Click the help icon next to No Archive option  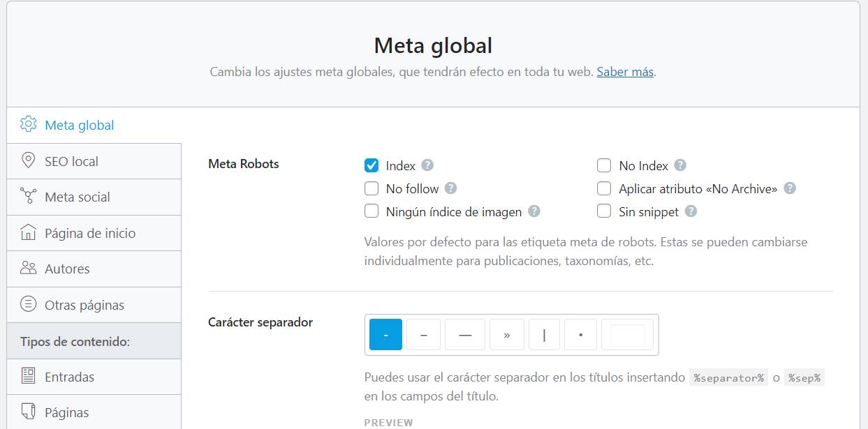[x=788, y=188]
